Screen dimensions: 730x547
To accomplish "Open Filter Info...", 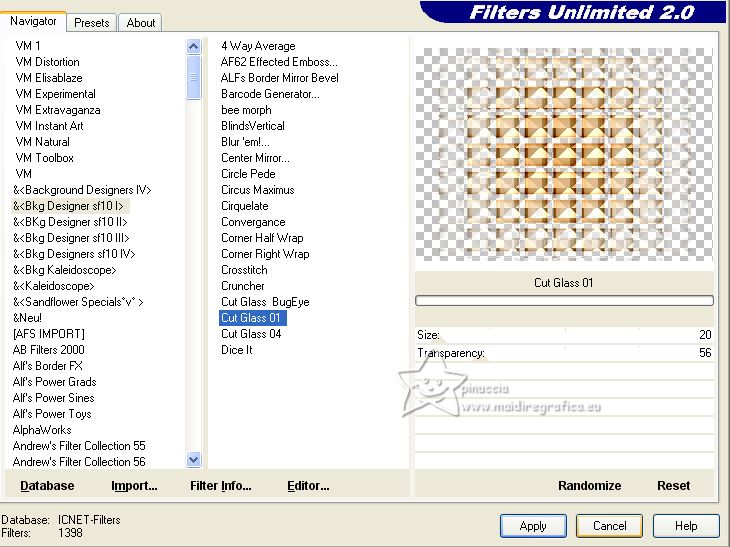I will 221,486.
